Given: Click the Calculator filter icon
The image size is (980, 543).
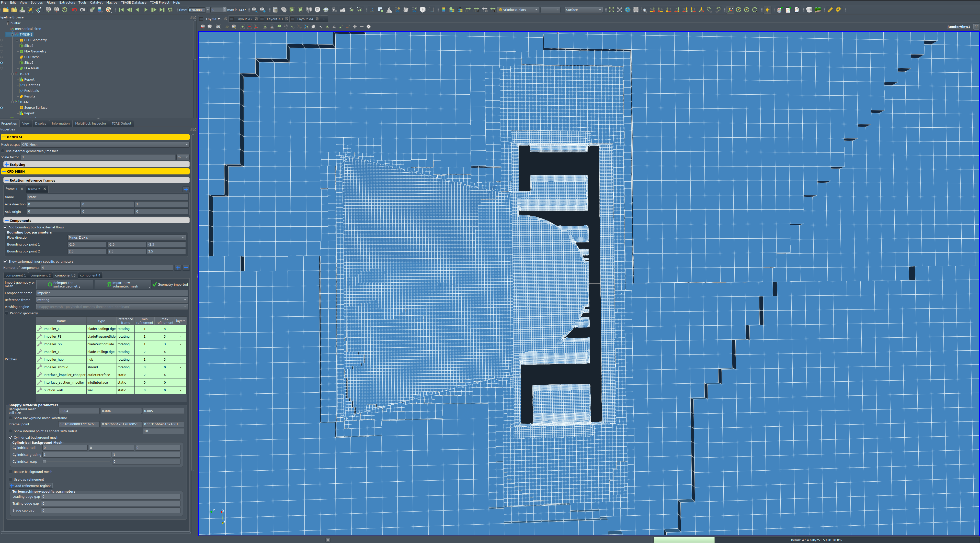Looking at the screenshot, I should click(276, 10).
